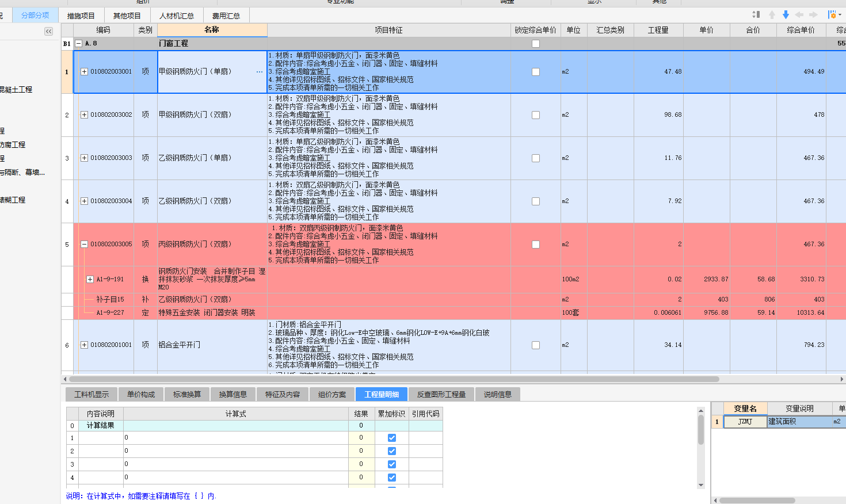Check lock price for 乙级钢质防火门（单扇）
Viewport: 846px width, 504px height.
pos(536,158)
